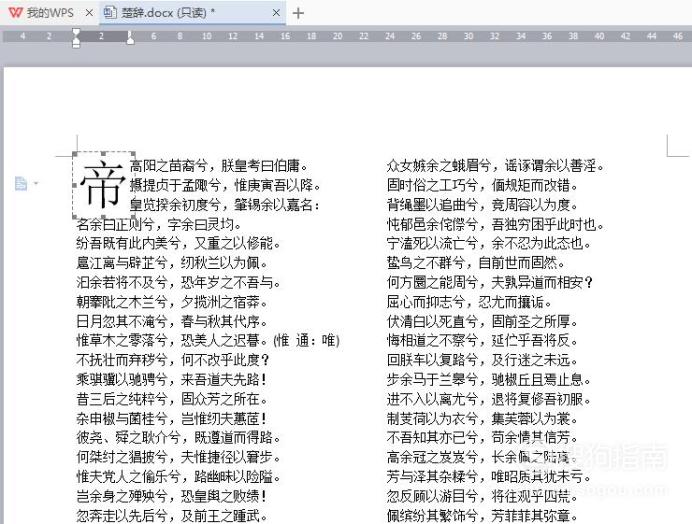This screenshot has height=524, width=692.
Task: Expand the dropdown arrow beside margin page icon
Action: 36,183
